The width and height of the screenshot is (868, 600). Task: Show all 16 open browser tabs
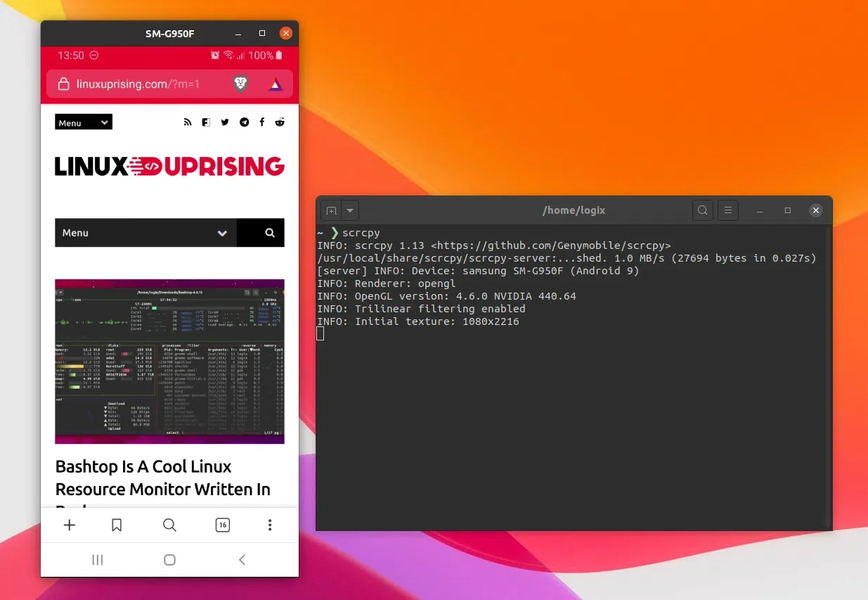[x=222, y=525]
